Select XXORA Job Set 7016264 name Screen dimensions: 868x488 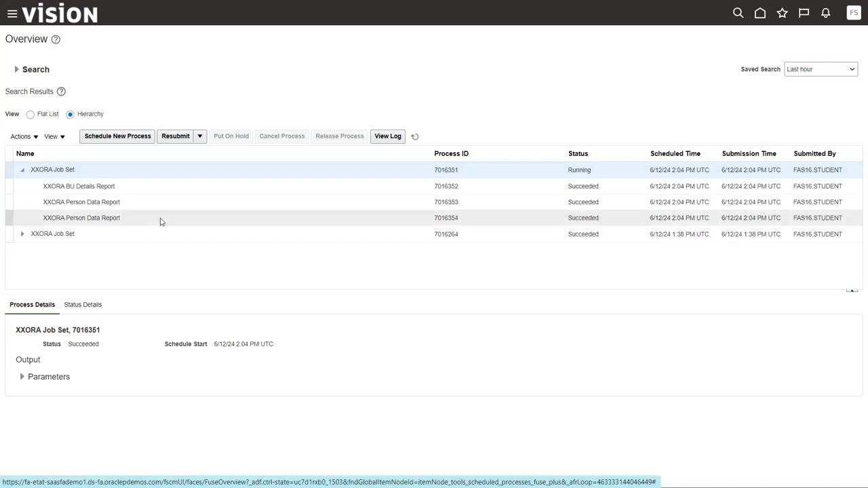click(x=52, y=234)
